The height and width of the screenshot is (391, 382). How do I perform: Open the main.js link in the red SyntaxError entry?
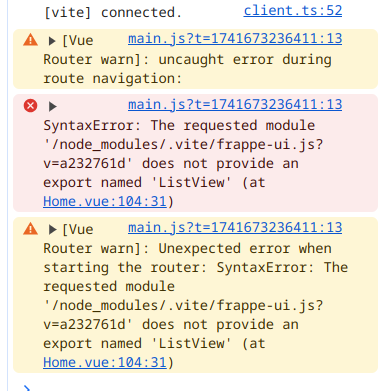pos(235,105)
